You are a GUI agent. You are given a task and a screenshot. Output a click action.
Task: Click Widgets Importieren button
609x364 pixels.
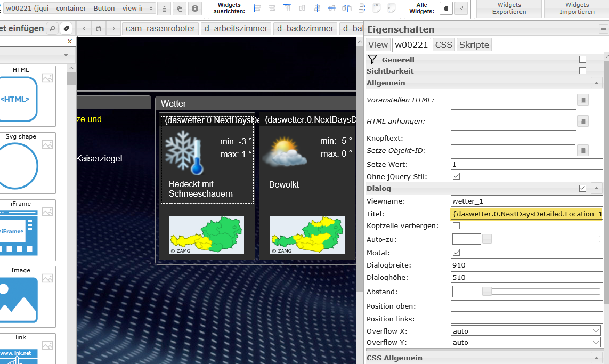576,9
